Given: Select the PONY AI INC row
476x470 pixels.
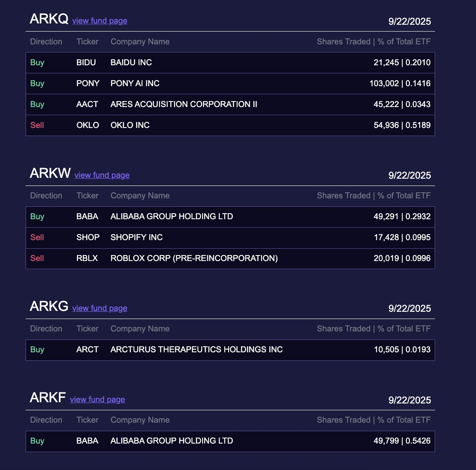Looking at the screenshot, I should coord(135,83).
